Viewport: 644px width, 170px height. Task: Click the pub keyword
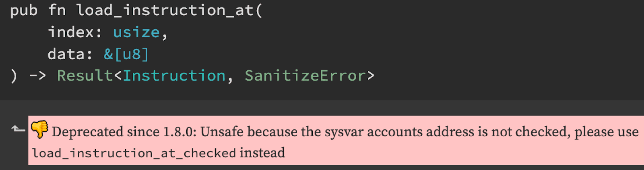[24, 11]
